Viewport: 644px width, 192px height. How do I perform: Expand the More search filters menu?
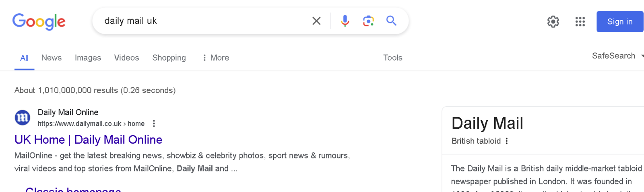tap(215, 58)
